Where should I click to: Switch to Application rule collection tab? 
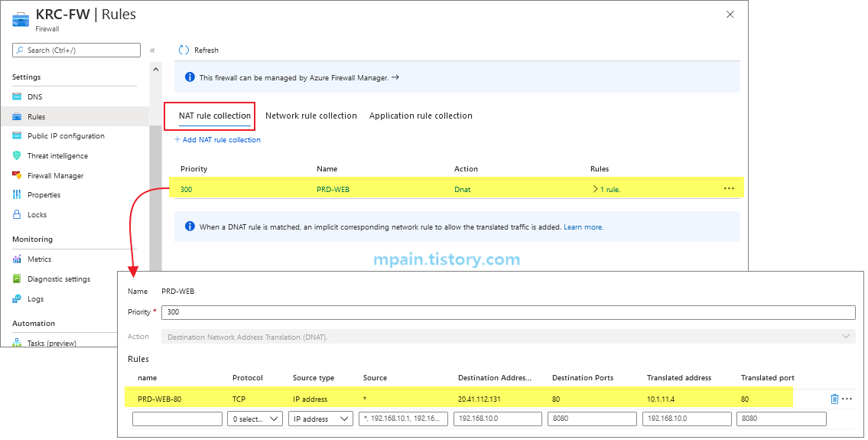(421, 116)
